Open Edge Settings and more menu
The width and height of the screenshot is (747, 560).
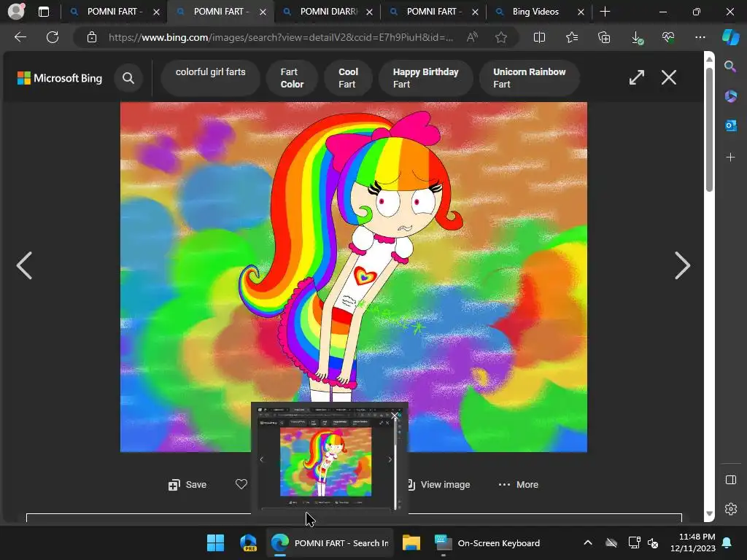tap(700, 37)
